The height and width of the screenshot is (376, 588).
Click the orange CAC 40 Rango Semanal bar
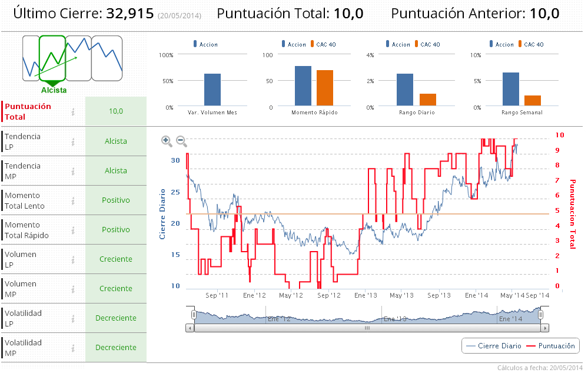point(533,101)
